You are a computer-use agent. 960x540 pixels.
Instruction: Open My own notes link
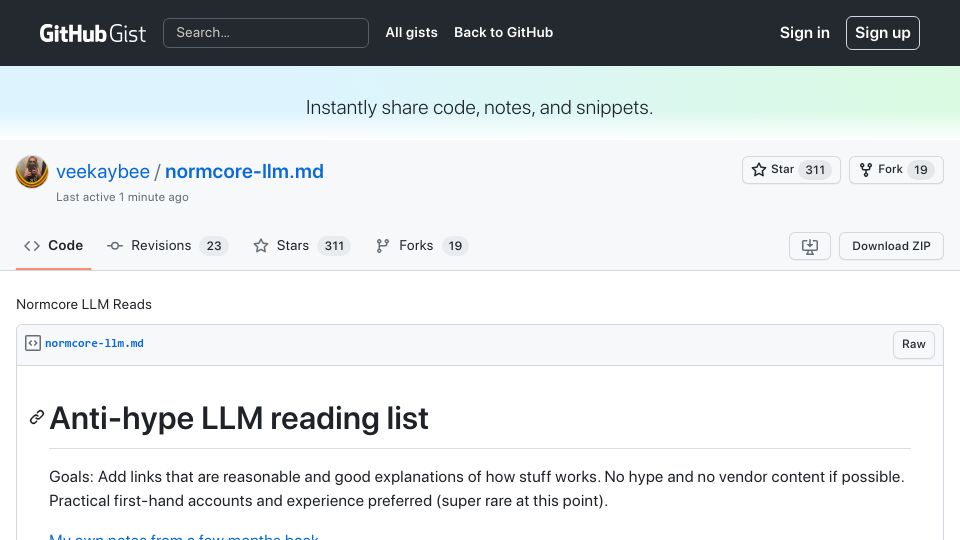[x=184, y=536]
